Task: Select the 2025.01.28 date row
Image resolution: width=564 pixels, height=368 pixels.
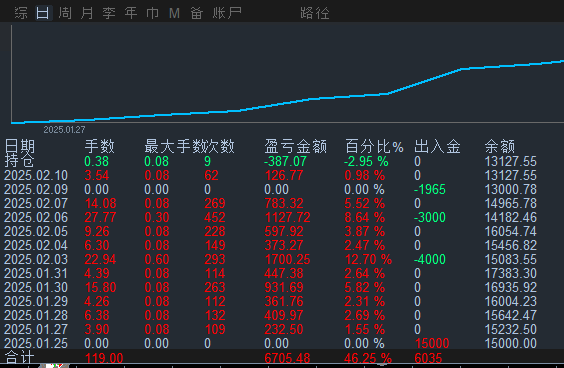Action: [36, 316]
